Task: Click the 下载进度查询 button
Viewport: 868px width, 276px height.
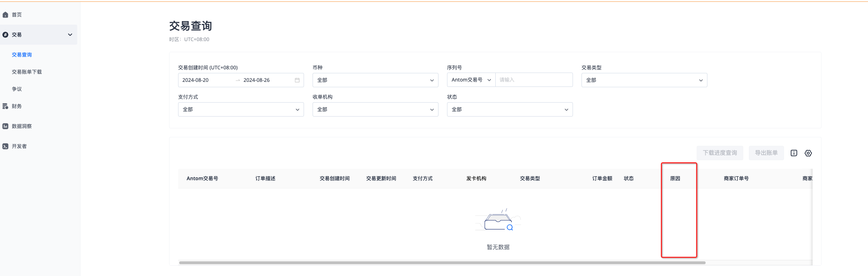Action: pos(720,153)
